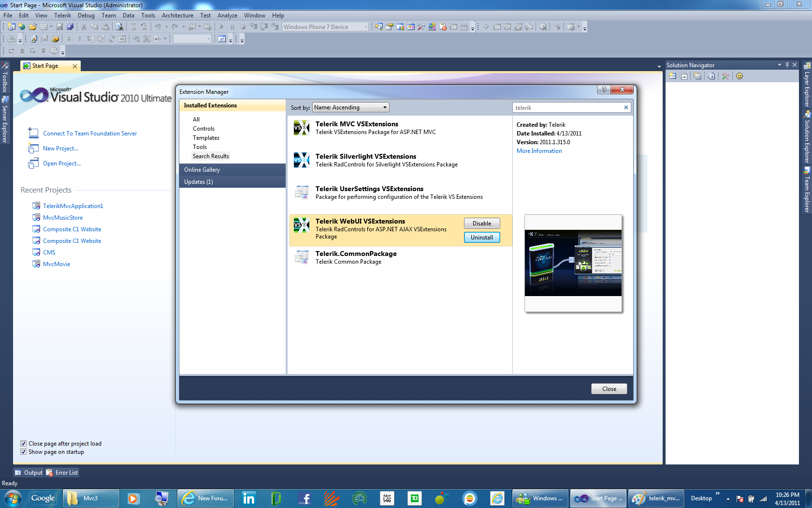The image size is (812, 508).
Task: Click Connect To Team Foundation Server link
Action: (90, 134)
